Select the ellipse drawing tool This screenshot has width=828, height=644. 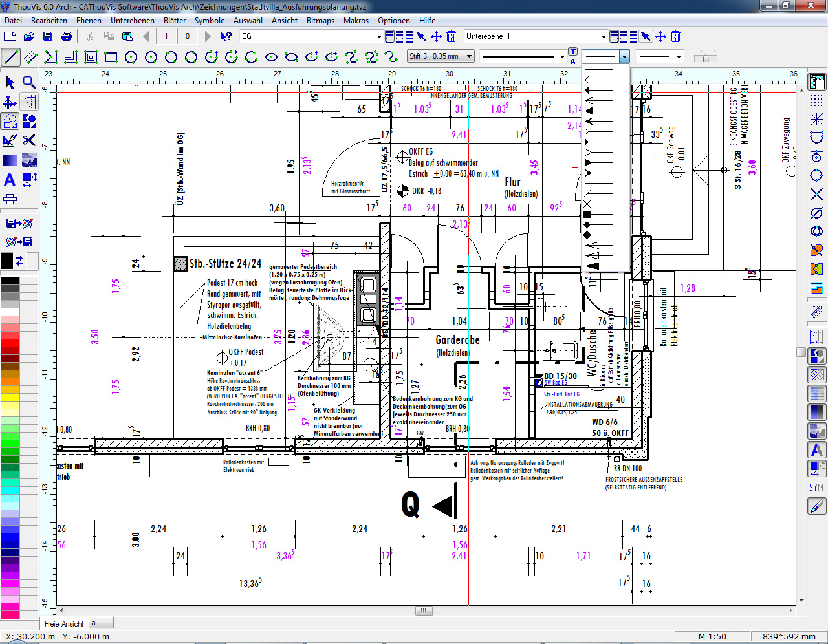click(272, 57)
